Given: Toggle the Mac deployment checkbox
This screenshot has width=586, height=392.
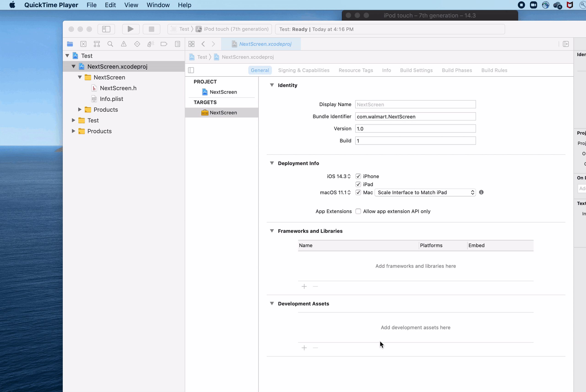Looking at the screenshot, I should pos(358,192).
